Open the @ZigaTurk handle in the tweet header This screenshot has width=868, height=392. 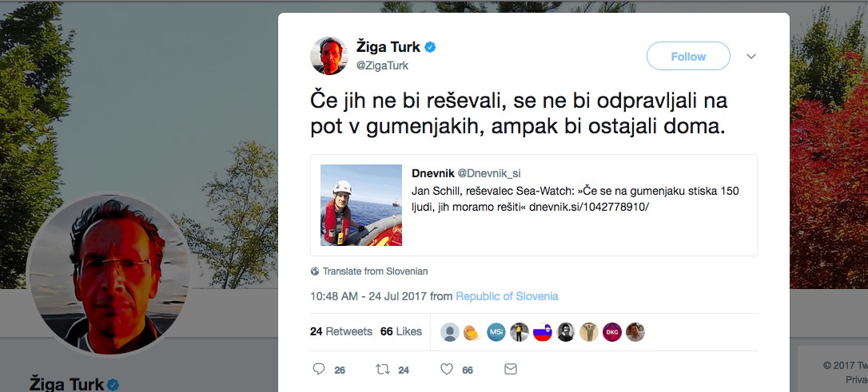pos(382,65)
